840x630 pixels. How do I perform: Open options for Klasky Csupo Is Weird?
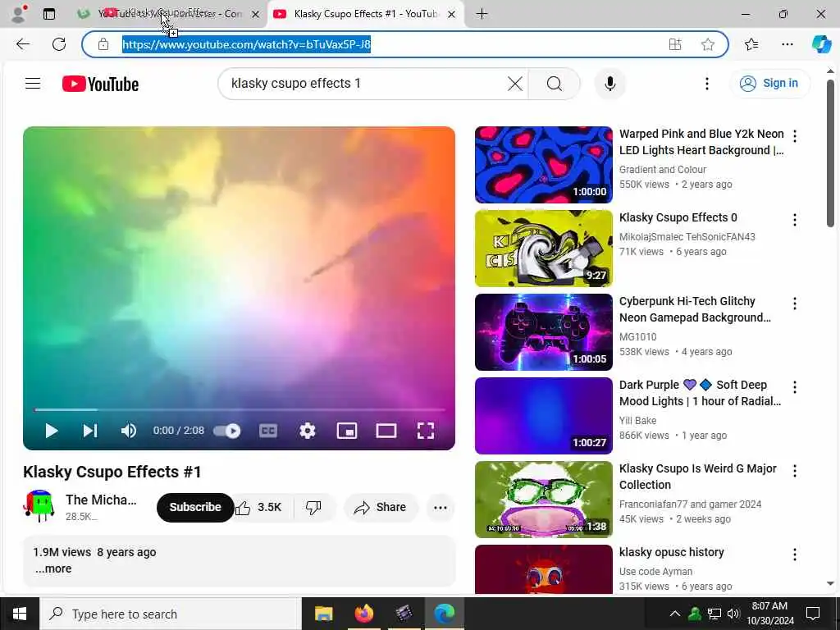[795, 471]
